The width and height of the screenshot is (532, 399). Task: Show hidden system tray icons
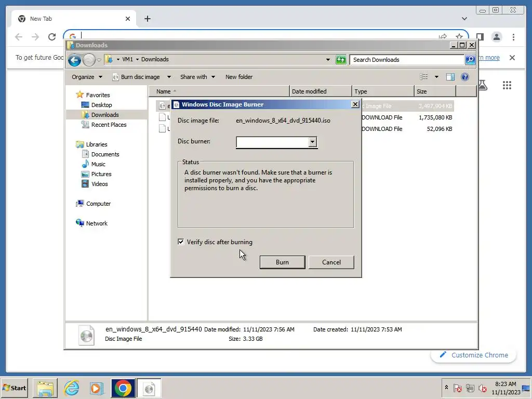446,388
